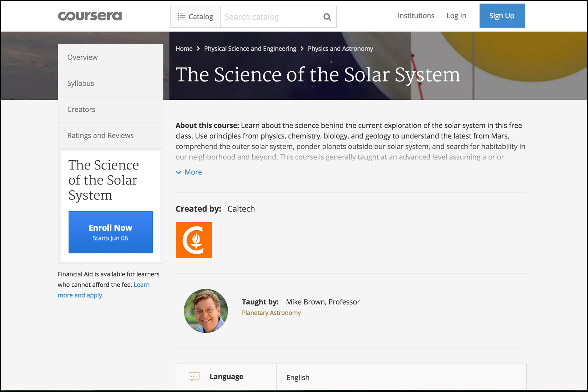Open the Institutions page
The height and width of the screenshot is (392, 588).
pyautogui.click(x=416, y=16)
